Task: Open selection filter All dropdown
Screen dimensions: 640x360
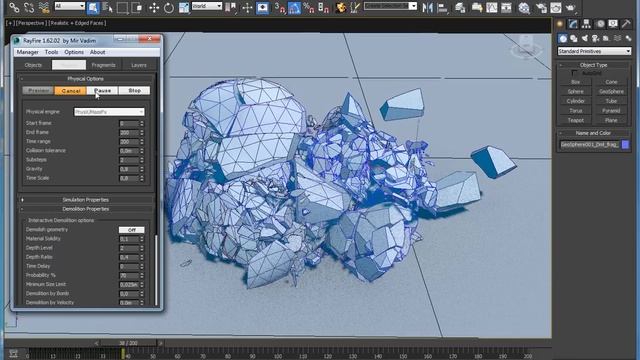Action: tap(69, 6)
